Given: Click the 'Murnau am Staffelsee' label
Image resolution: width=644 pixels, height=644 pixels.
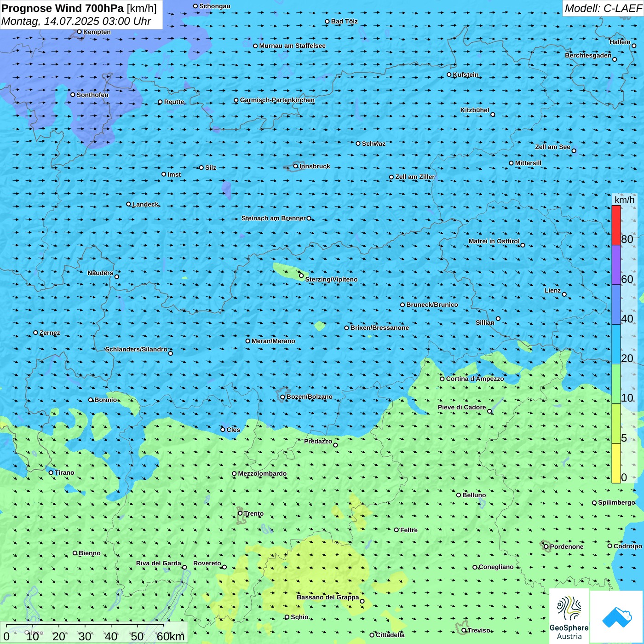Looking at the screenshot, I should 293,46.
